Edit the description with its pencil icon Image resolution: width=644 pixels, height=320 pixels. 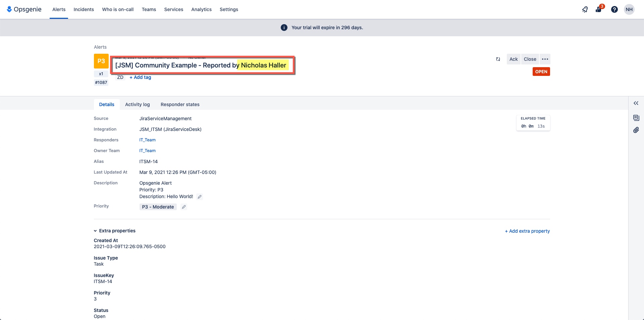coord(200,197)
